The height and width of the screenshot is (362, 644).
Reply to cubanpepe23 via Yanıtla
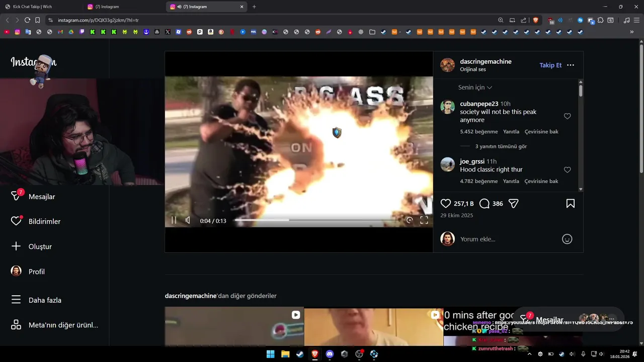[511, 132]
